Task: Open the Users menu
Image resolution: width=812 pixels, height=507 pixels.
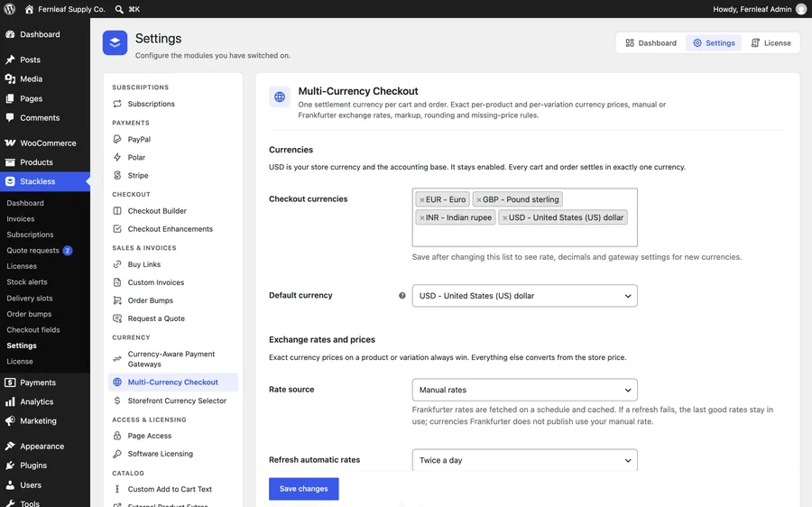Action: 45,484
